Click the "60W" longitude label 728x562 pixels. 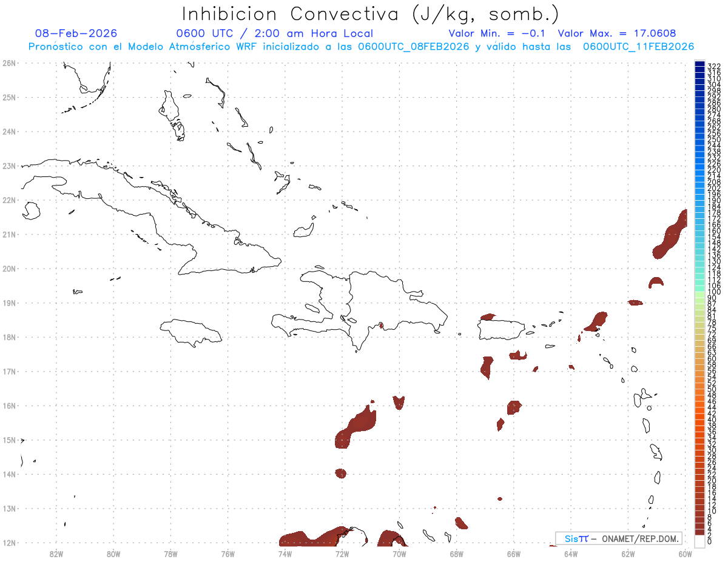[685, 553]
